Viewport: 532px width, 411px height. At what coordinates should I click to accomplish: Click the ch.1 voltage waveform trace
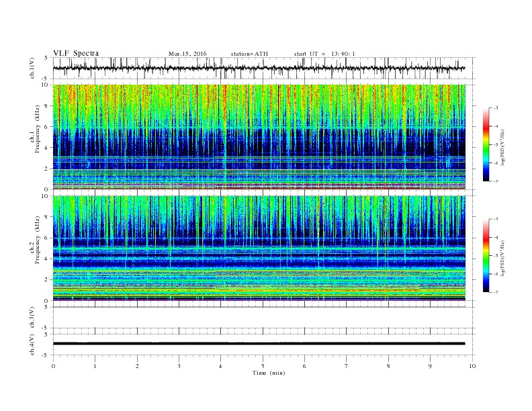[x=259, y=68]
